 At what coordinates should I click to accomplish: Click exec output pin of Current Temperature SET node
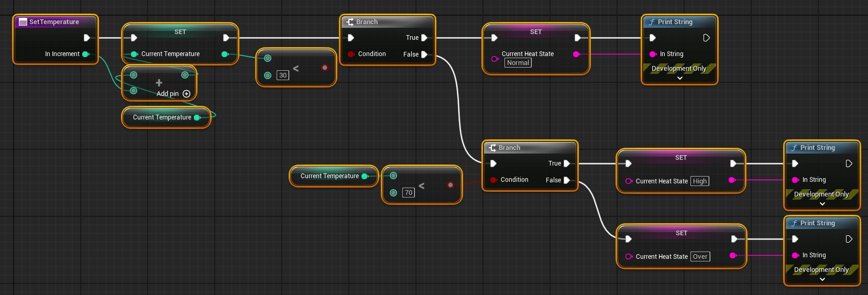point(226,38)
